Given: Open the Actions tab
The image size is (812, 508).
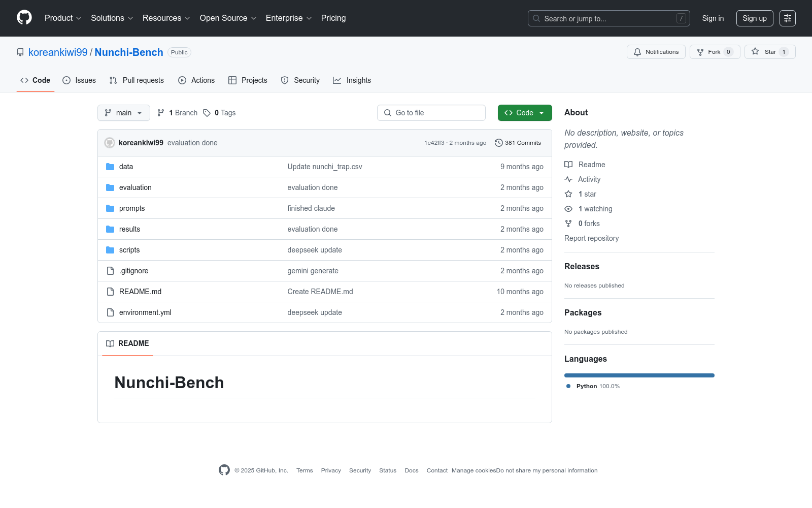Looking at the screenshot, I should click(196, 80).
